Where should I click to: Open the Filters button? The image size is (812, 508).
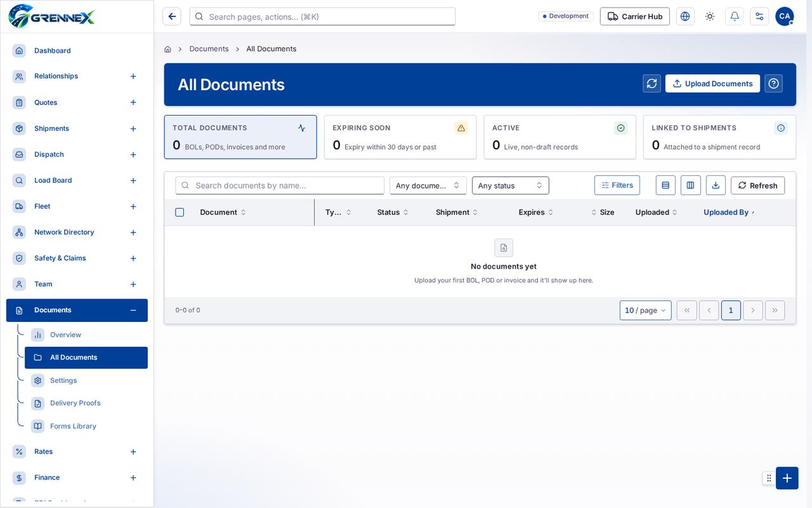click(x=617, y=185)
